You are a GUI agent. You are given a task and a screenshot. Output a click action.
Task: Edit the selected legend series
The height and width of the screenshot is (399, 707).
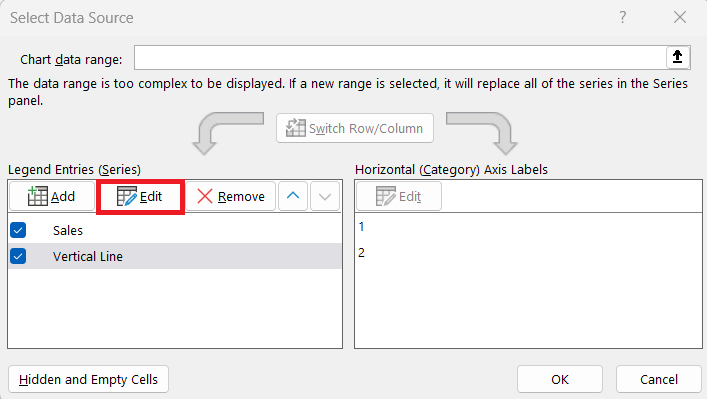pyautogui.click(x=140, y=197)
